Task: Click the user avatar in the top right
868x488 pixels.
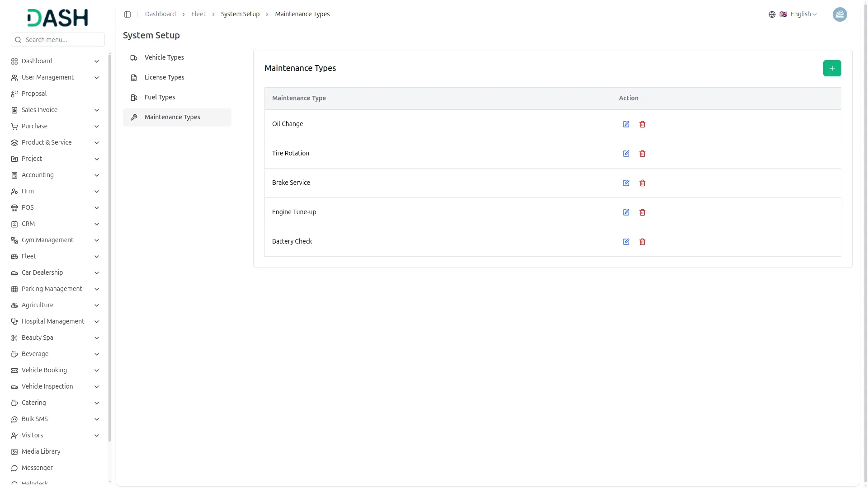Action: pos(840,14)
